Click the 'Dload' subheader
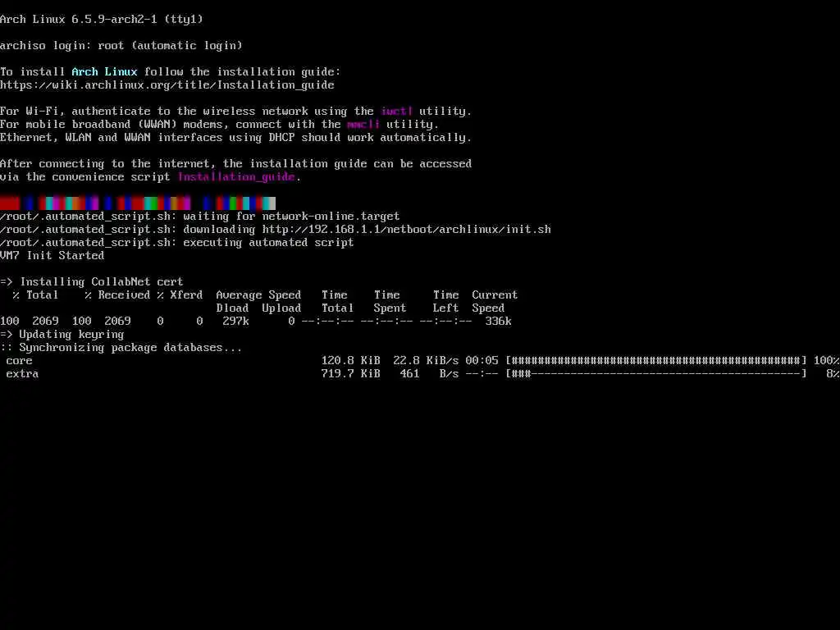The image size is (840, 630). point(232,308)
